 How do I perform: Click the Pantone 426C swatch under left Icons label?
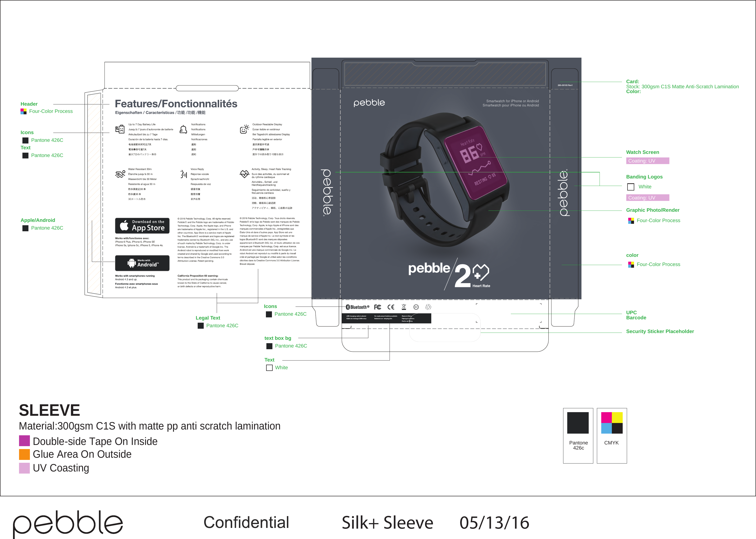pyautogui.click(x=25, y=140)
